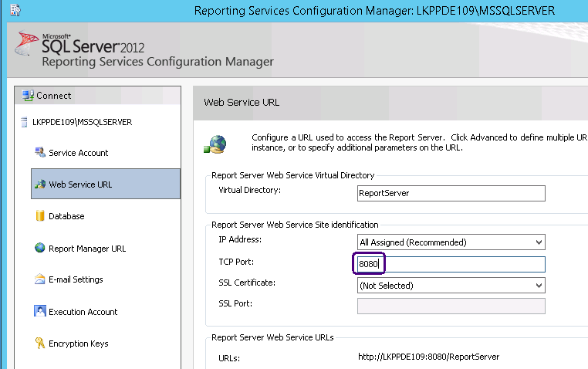Click the TCP Port: label
This screenshot has height=369, width=588.
pyautogui.click(x=236, y=262)
